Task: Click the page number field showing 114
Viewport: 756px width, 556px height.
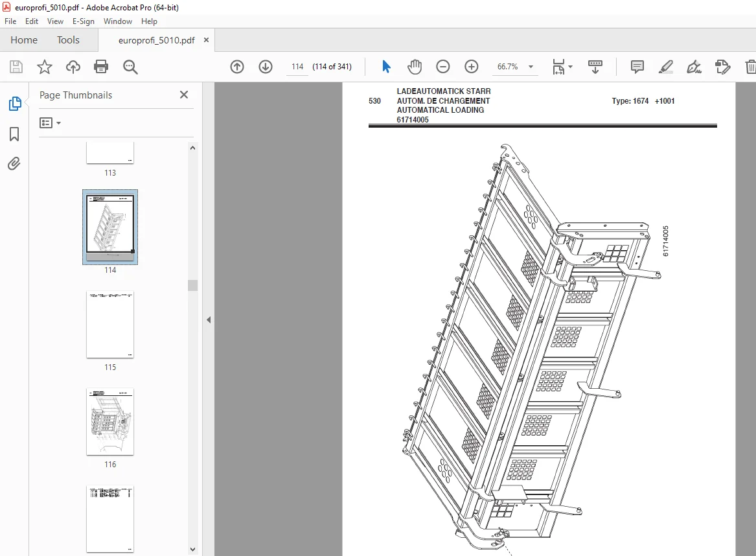Action: [x=297, y=67]
